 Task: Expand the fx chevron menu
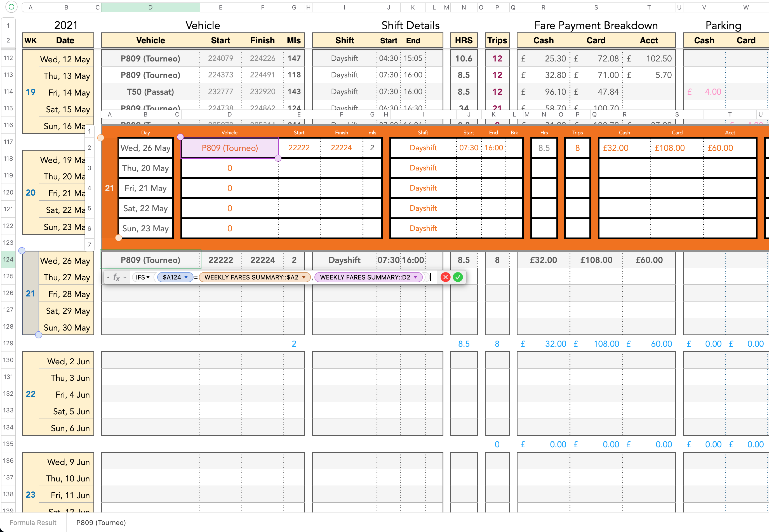point(125,277)
